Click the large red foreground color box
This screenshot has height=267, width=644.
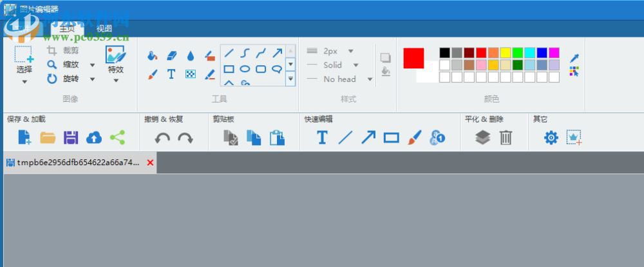(x=413, y=58)
